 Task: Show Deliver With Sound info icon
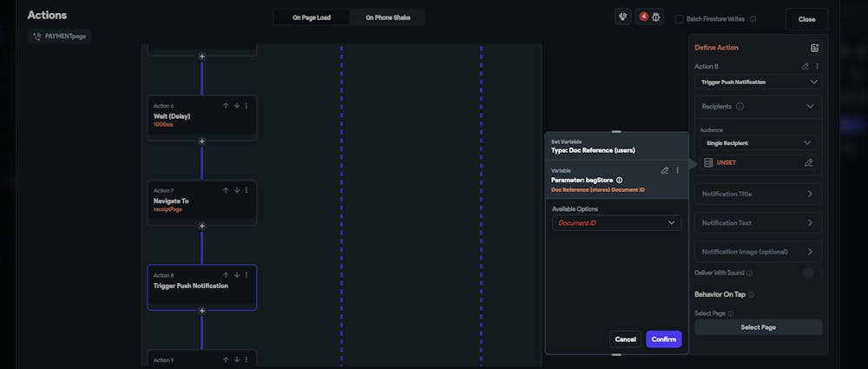coord(750,273)
